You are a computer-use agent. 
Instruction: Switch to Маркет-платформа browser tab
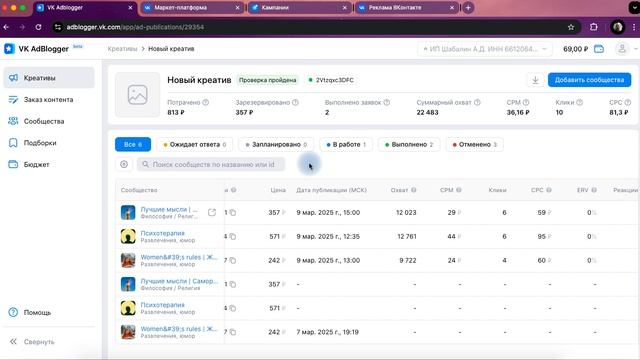click(191, 7)
